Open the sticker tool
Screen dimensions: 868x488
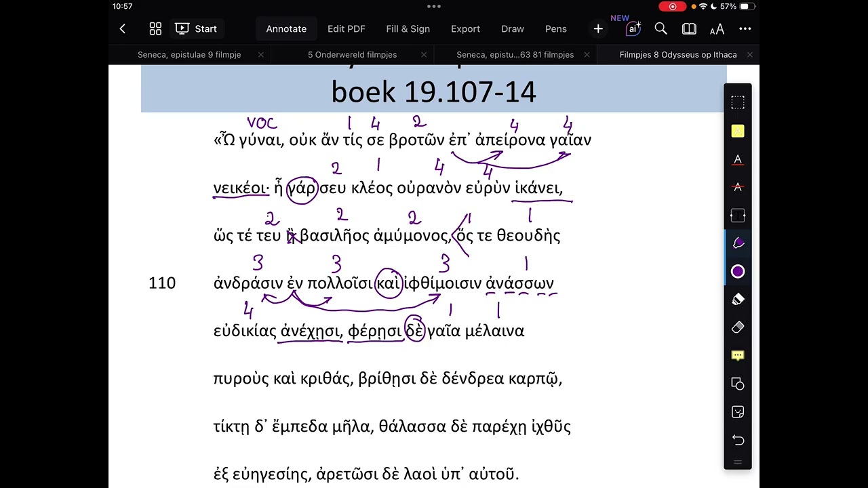click(738, 412)
